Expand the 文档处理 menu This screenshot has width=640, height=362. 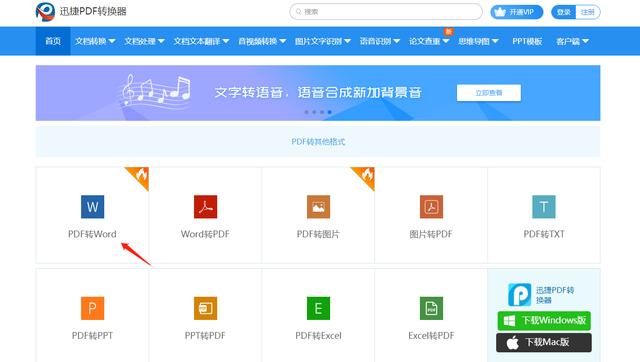[x=144, y=41]
